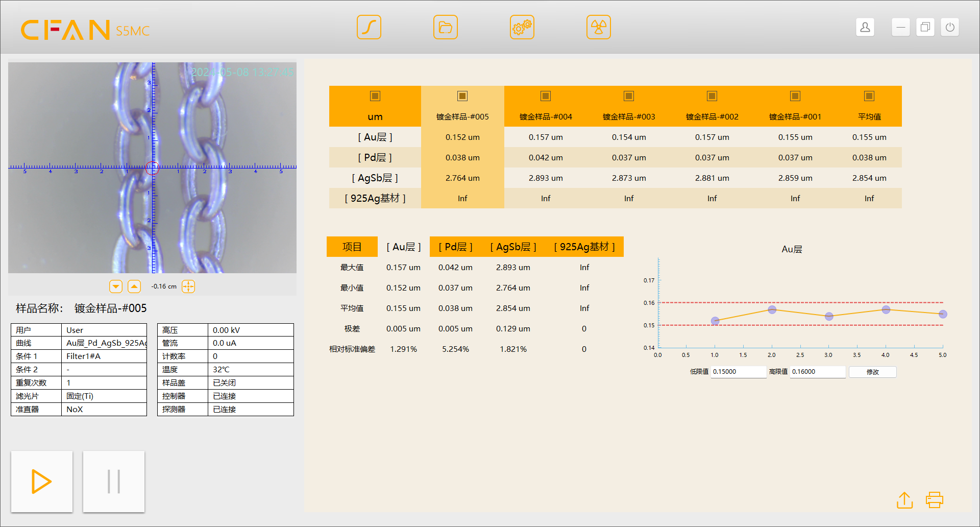This screenshot has width=980, height=527.
Task: Click the [ Au层 ] row label in the results table
Action: click(375, 137)
